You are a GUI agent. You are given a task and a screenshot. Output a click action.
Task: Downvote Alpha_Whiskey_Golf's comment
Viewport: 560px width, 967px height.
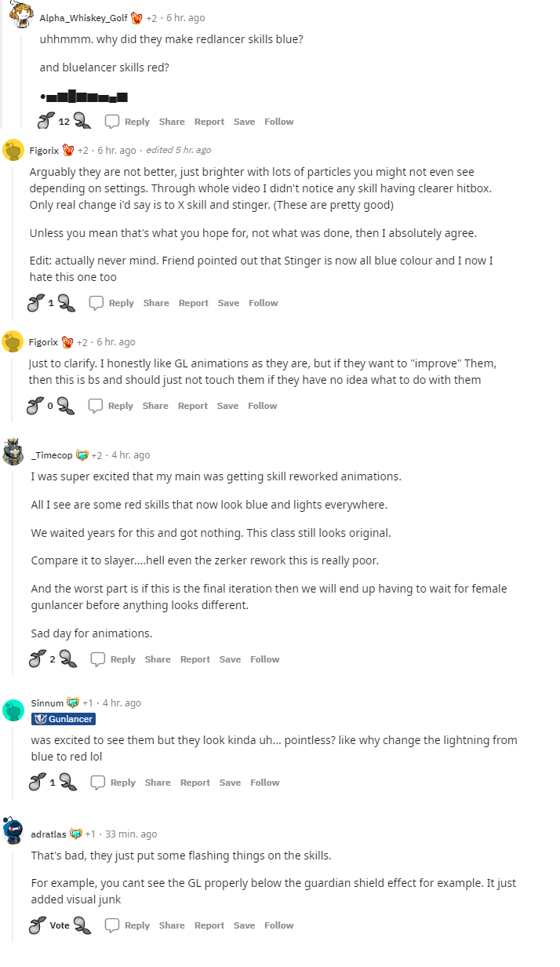[x=83, y=122]
